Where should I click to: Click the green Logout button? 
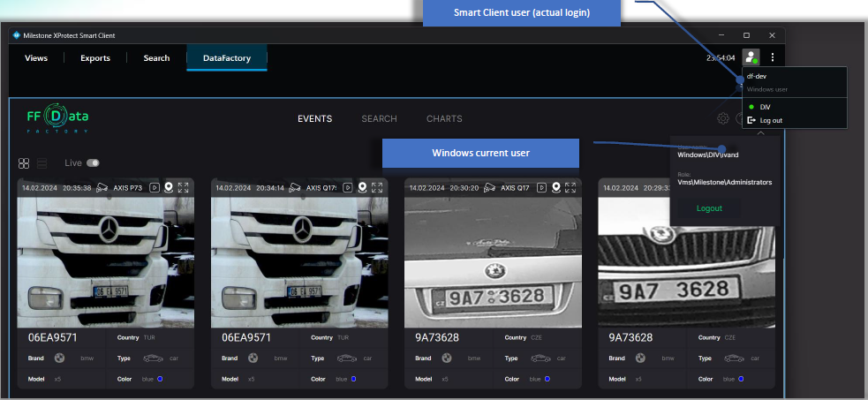coord(709,208)
